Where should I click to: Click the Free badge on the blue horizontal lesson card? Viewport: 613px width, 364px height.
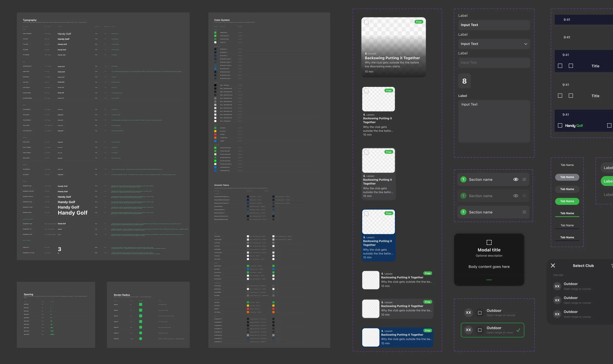[x=428, y=330]
